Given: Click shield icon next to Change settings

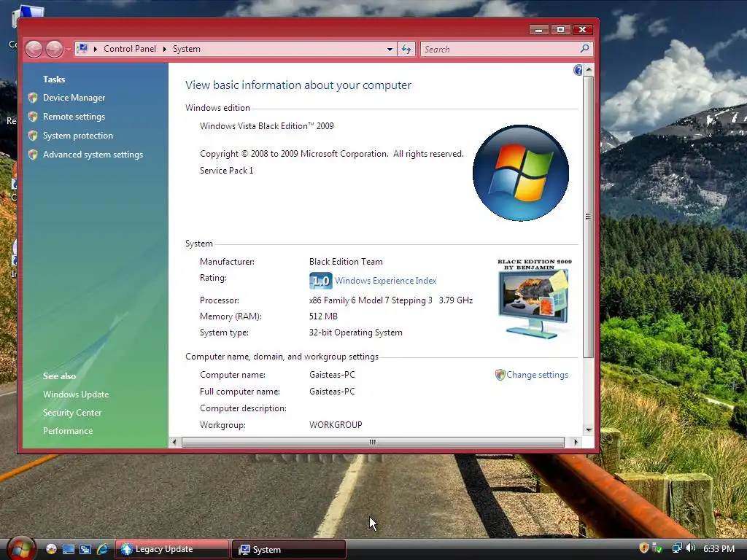Looking at the screenshot, I should point(500,375).
